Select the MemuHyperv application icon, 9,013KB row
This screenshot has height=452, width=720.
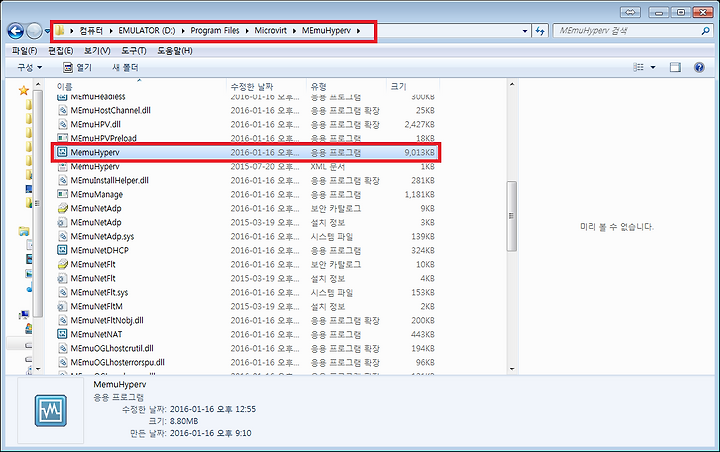click(62, 152)
